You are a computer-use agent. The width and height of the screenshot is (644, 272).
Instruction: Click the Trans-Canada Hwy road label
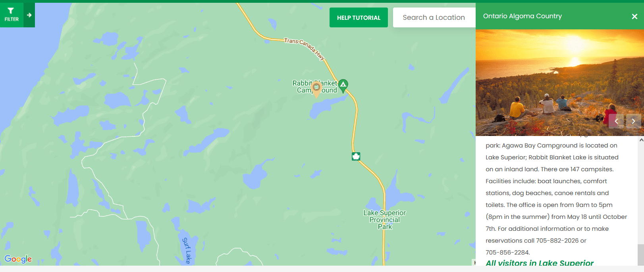(x=305, y=49)
